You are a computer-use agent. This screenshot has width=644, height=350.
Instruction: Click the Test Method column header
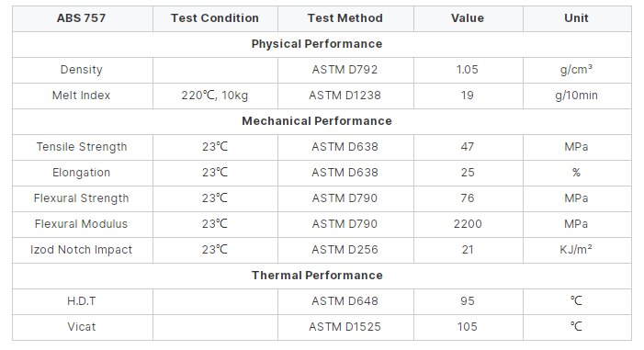pyautogui.click(x=345, y=18)
